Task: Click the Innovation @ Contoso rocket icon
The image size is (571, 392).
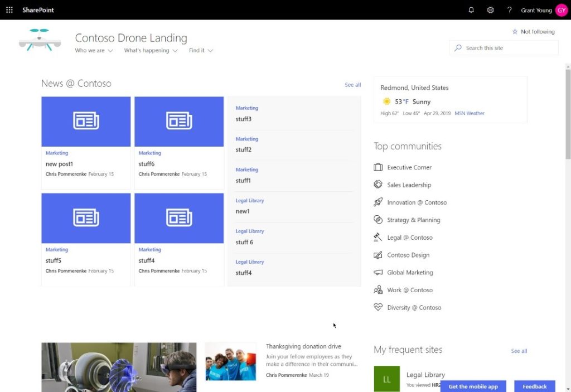Action: 378,202
